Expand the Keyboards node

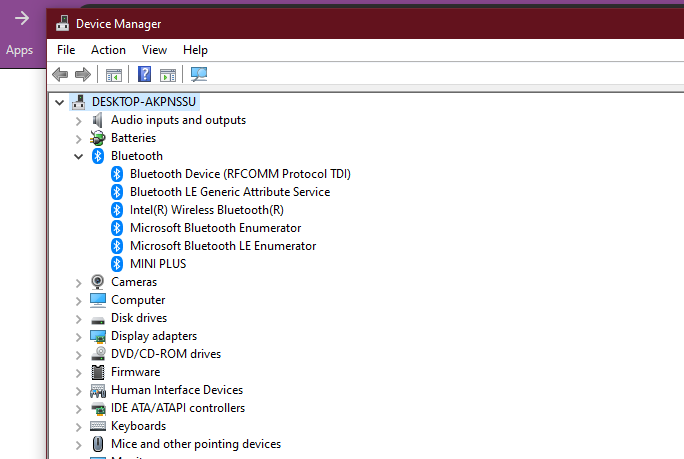pos(79,427)
